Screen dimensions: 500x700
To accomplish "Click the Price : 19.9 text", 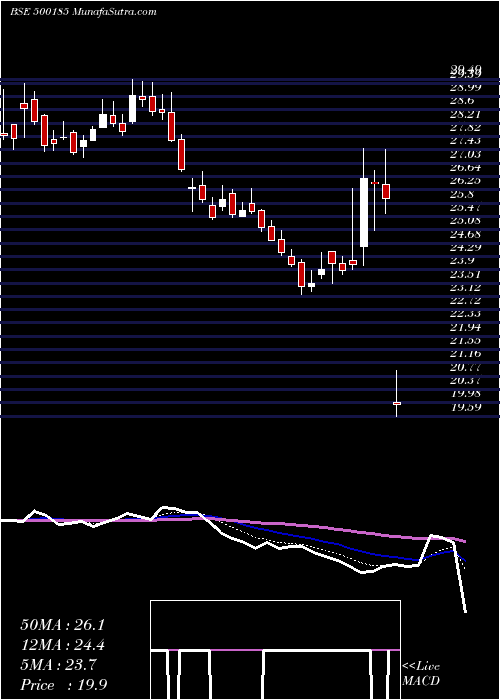I will [x=63, y=685].
